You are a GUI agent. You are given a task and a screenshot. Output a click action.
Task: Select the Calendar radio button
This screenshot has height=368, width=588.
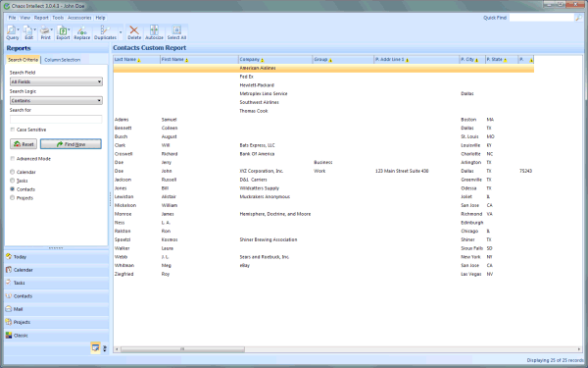click(13, 172)
